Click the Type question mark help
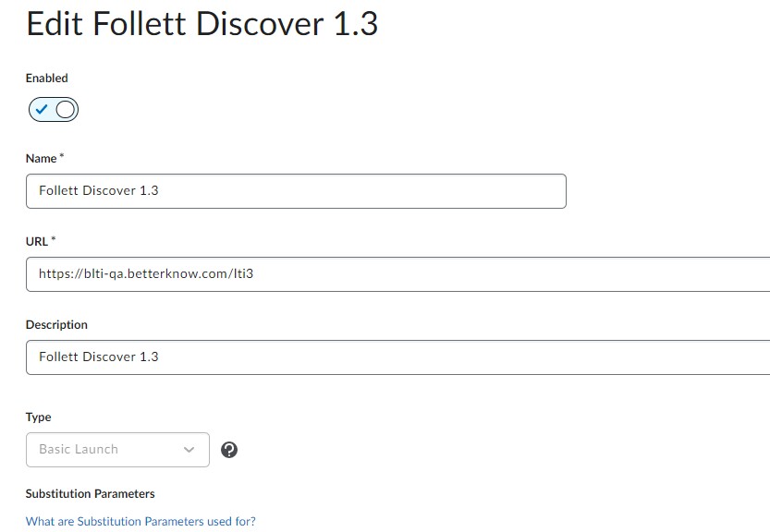 228,450
